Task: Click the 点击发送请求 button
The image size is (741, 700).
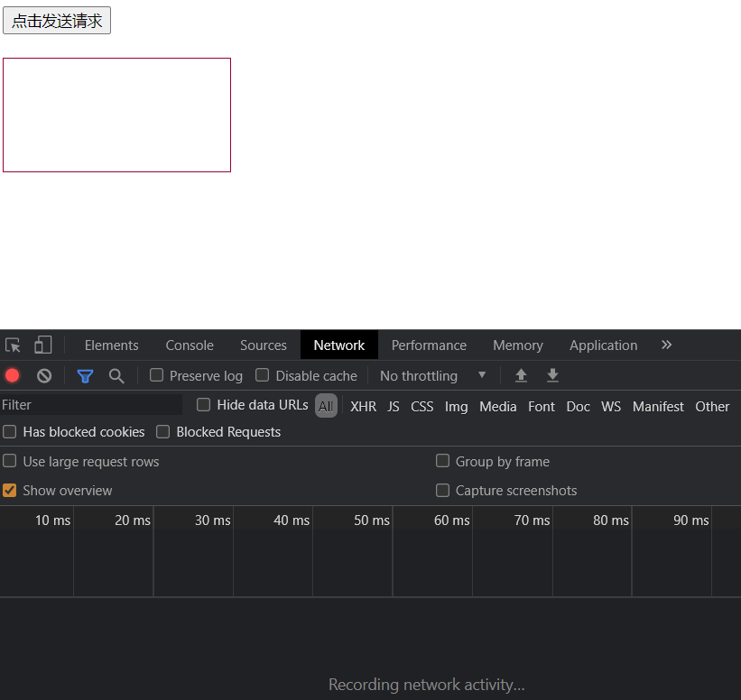Action: [x=57, y=21]
